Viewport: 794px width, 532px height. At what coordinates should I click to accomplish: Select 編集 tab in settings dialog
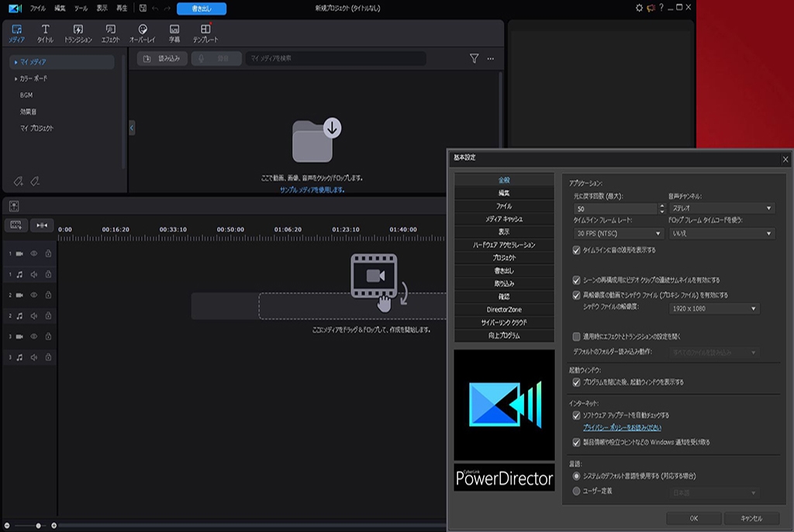(504, 193)
